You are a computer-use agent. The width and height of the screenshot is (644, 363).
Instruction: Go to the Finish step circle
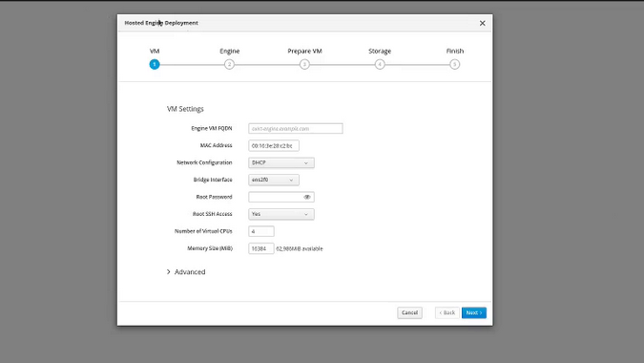click(454, 65)
